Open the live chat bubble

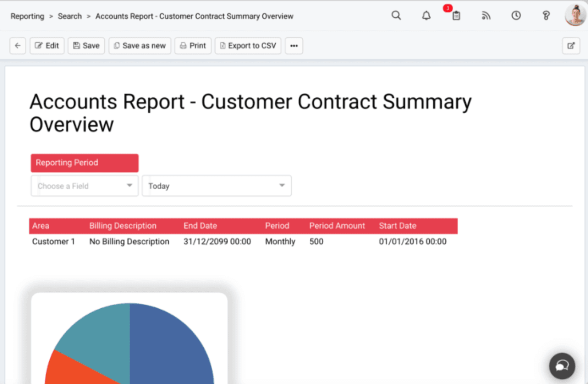562,366
